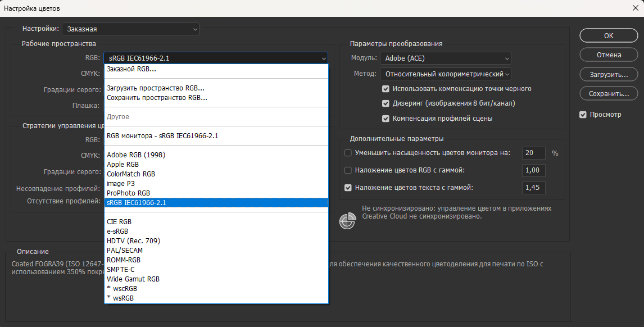Click the Creative Cloud sync status icon
This screenshot has height=327, width=644.
[x=347, y=221]
